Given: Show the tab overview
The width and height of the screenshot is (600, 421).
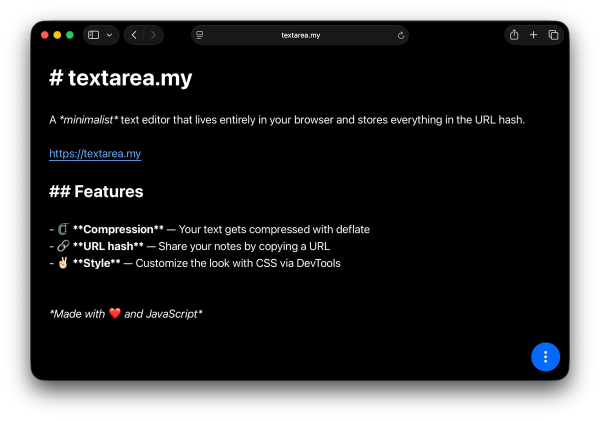Looking at the screenshot, I should 553,35.
